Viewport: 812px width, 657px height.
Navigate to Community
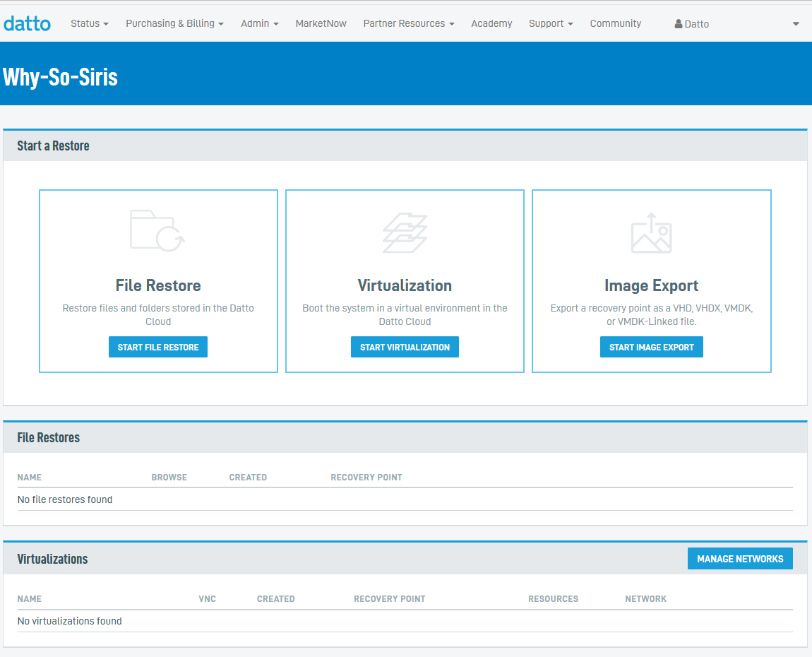(x=615, y=23)
